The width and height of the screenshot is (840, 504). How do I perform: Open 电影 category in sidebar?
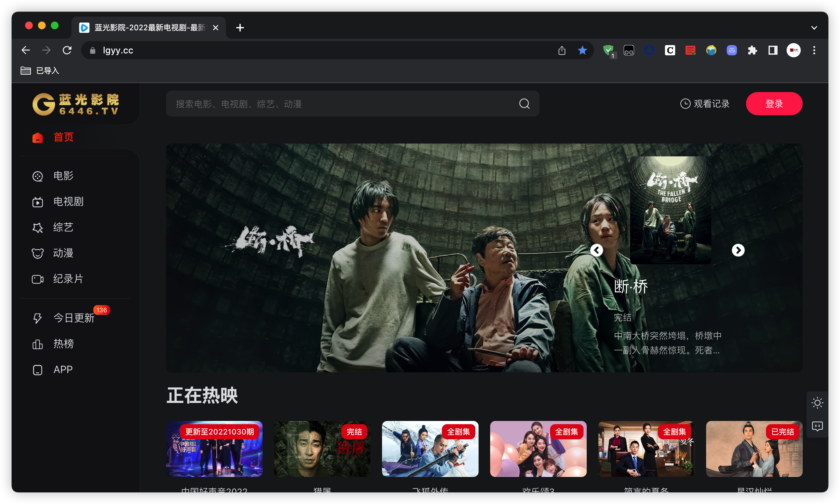pos(53,176)
